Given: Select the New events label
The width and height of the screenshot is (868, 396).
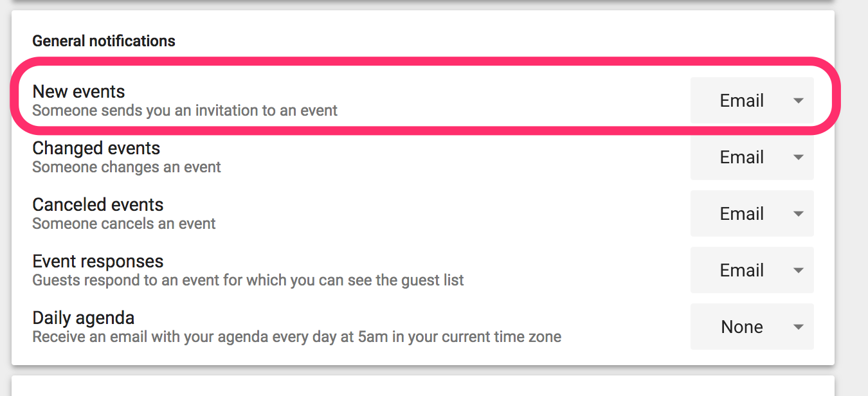Looking at the screenshot, I should (78, 92).
